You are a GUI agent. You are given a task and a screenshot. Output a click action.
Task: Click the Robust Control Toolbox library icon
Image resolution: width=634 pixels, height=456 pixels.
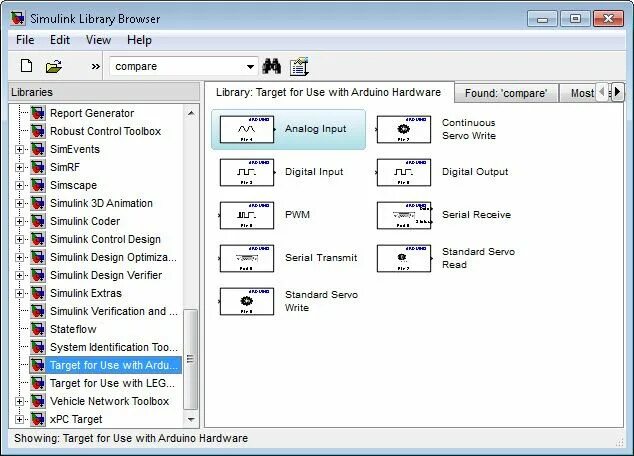point(38,131)
